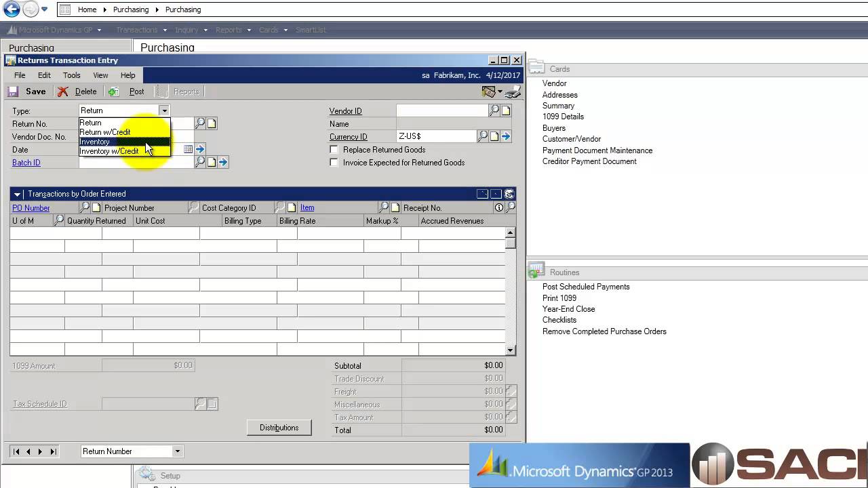
Task: Click the Vendor ID note icon
Action: tap(506, 110)
